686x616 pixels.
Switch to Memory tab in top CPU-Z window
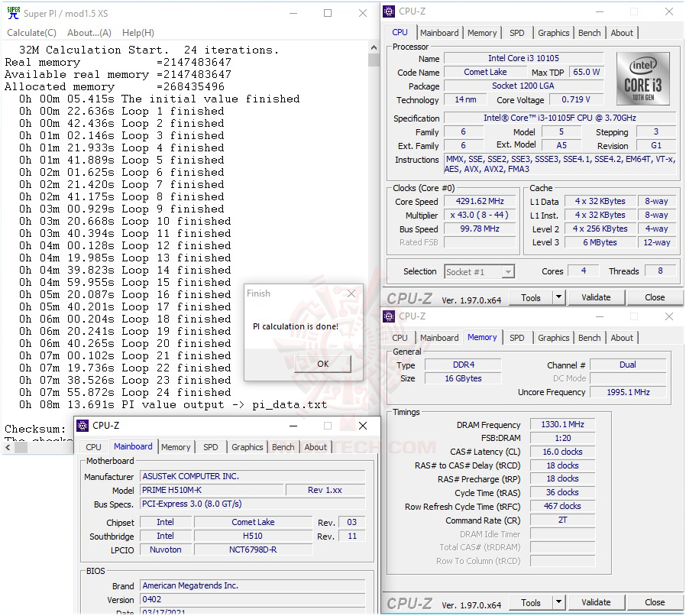click(482, 33)
